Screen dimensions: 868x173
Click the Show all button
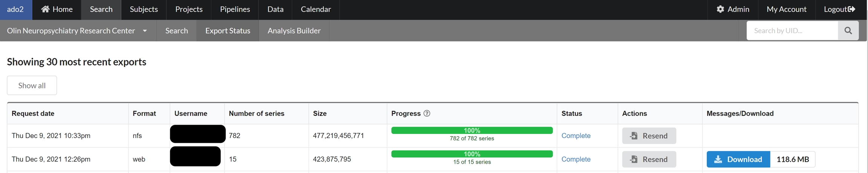(x=32, y=85)
